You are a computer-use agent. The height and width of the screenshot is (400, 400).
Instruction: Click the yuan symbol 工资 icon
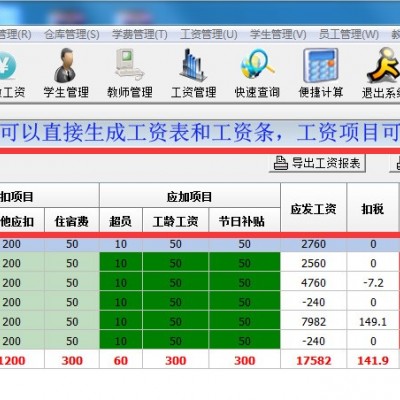pos(7,66)
